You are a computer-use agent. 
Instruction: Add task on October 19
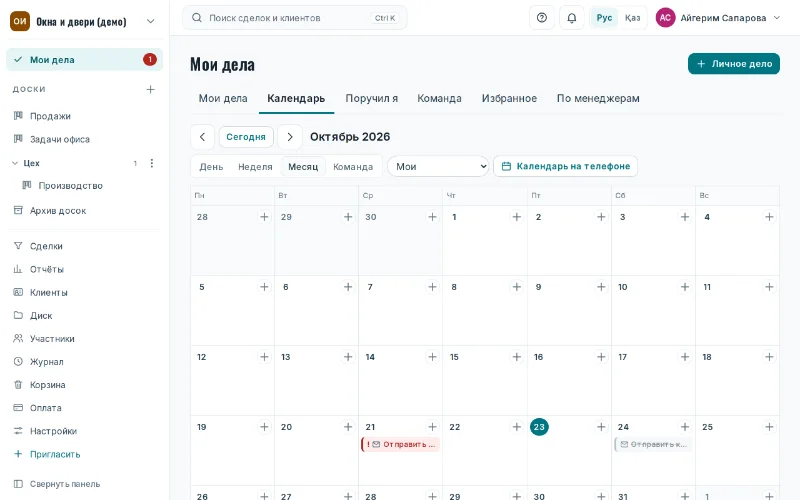click(264, 427)
